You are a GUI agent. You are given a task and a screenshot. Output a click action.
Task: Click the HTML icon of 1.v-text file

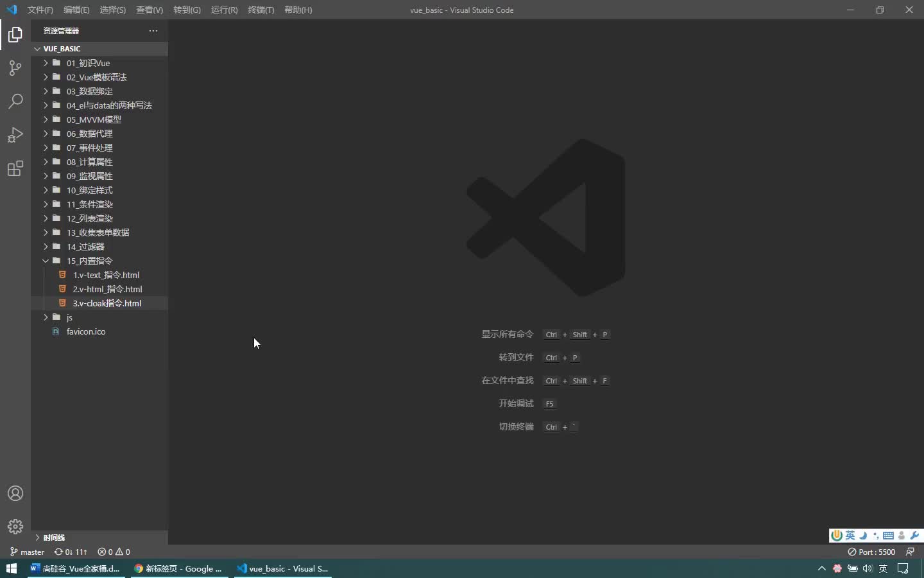tap(62, 275)
